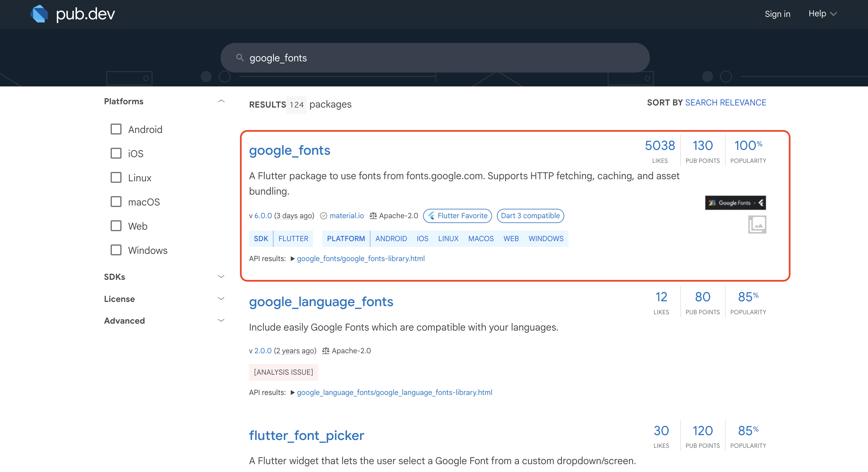Viewport: 868px width, 472px height.
Task: Click the screenshots gallery icon for google_fonts
Action: pyautogui.click(x=757, y=225)
